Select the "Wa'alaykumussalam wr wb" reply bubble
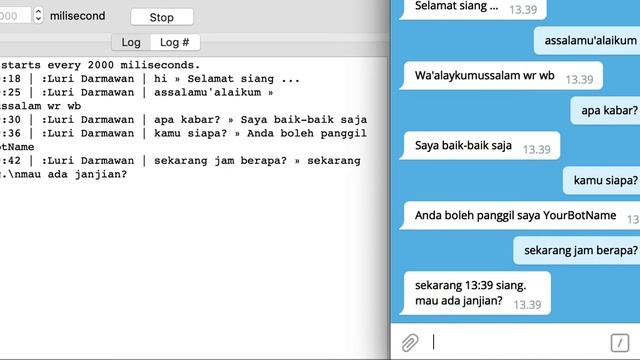Viewport: 640px width, 360px height. coord(501,76)
